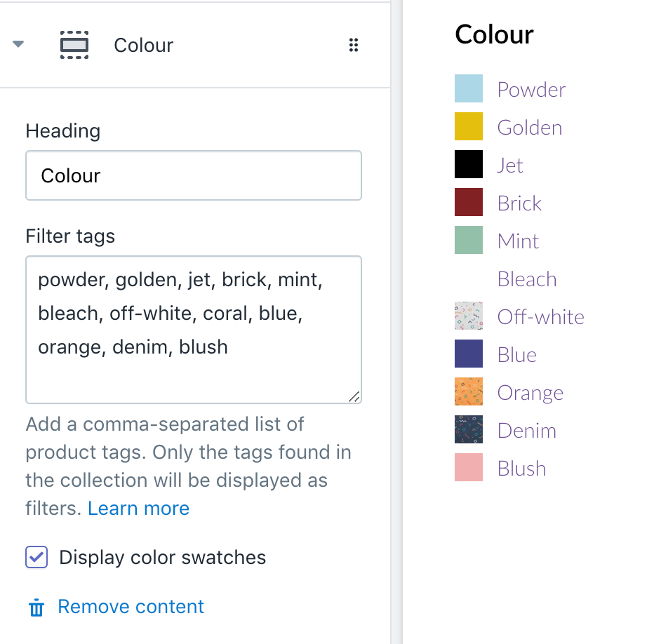Click the Denim filter link
The height and width of the screenshot is (644, 661).
[x=526, y=431]
